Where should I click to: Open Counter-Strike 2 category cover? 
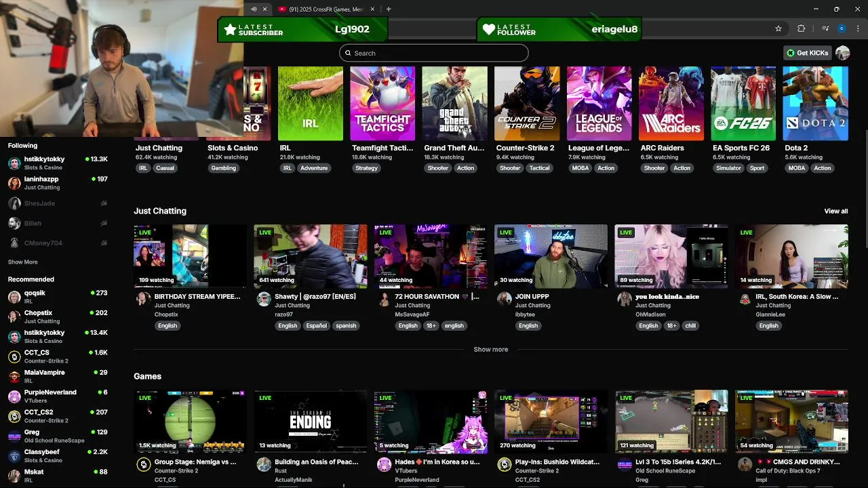(x=527, y=103)
